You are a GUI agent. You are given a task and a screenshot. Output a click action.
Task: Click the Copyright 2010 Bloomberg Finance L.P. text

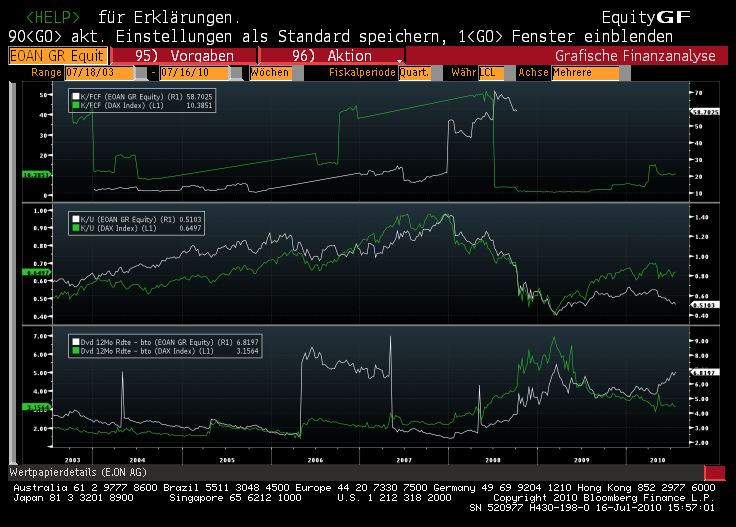pyautogui.click(x=604, y=498)
